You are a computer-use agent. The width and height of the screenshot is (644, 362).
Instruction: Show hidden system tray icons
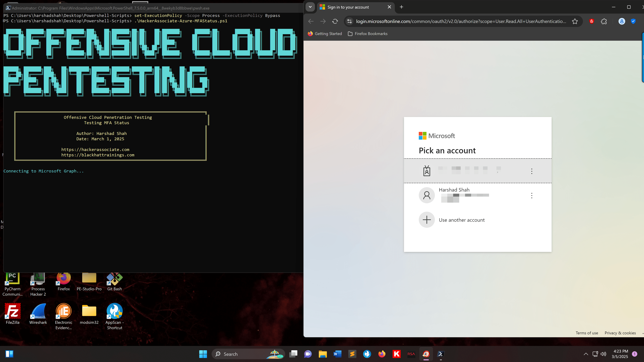pyautogui.click(x=586, y=354)
